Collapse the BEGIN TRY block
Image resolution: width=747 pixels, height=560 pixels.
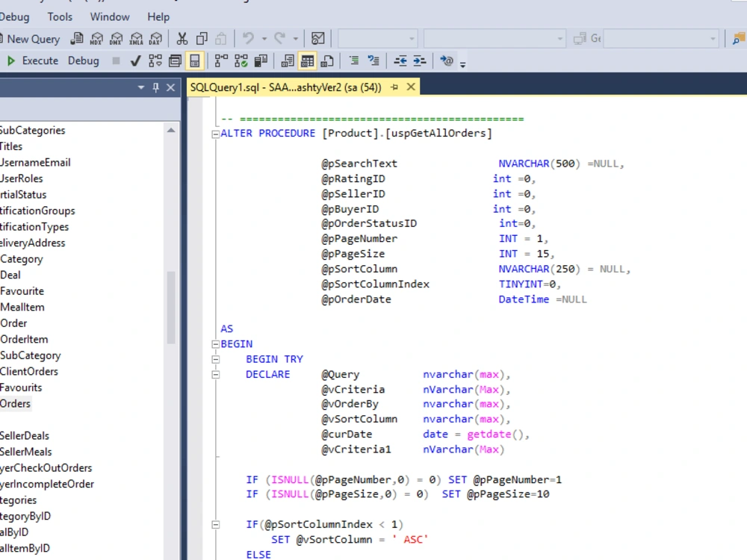pyautogui.click(x=215, y=358)
